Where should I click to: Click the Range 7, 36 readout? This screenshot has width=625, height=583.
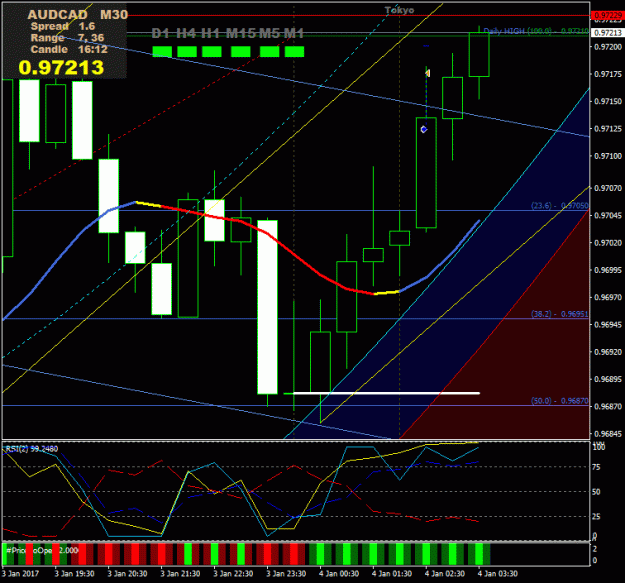point(67,38)
